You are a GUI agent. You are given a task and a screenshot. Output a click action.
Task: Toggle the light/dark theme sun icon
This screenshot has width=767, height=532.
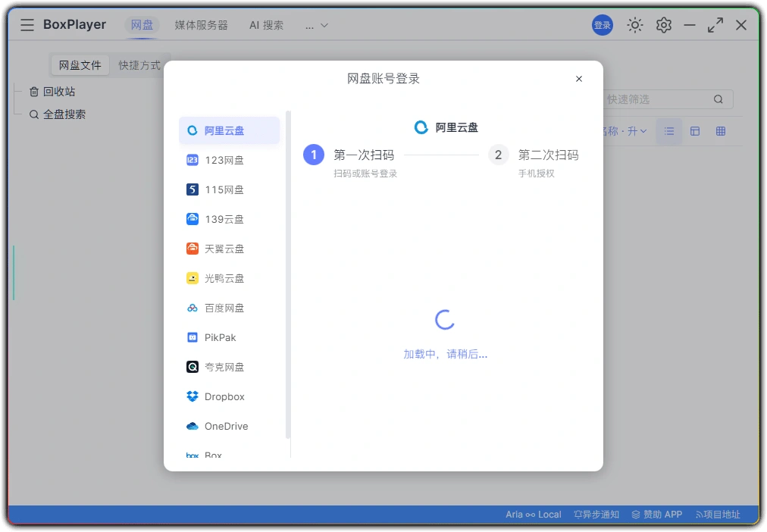tap(635, 25)
